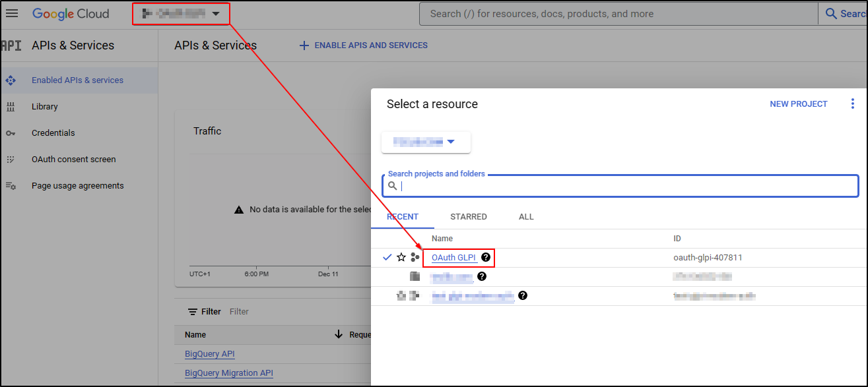The image size is (868, 387).
Task: Click the Credentials key icon
Action: [x=11, y=133]
